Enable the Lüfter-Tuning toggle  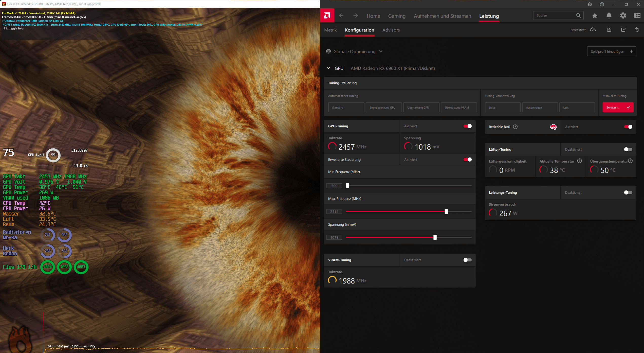tap(628, 149)
